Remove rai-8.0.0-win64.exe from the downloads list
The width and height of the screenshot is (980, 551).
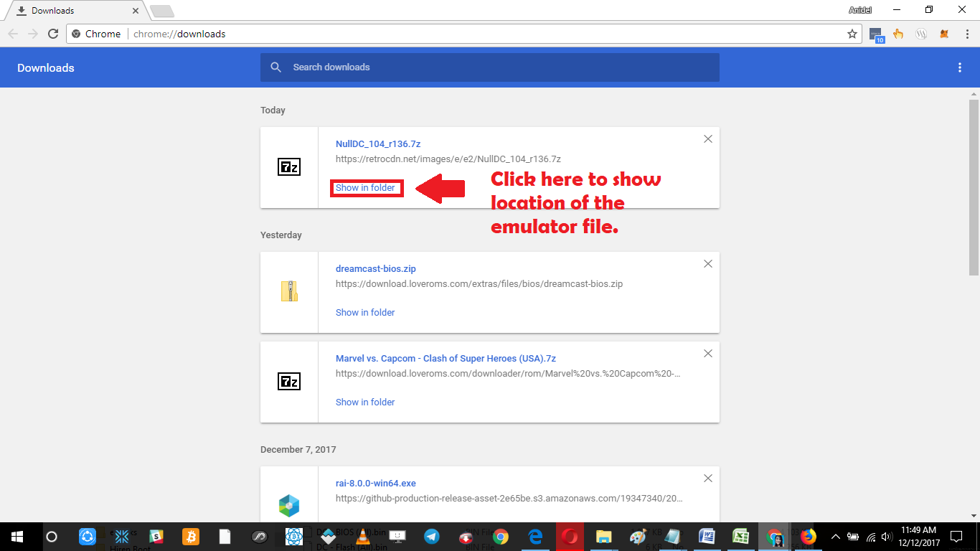pos(708,479)
